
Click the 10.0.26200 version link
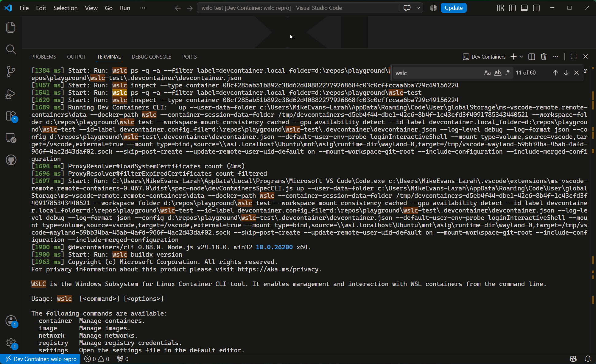tap(274, 247)
